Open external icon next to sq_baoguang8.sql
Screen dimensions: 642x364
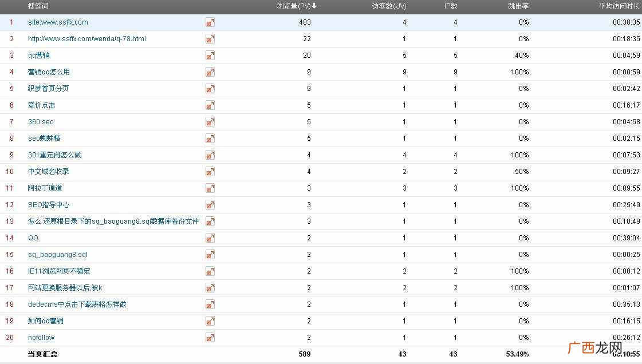(x=210, y=255)
